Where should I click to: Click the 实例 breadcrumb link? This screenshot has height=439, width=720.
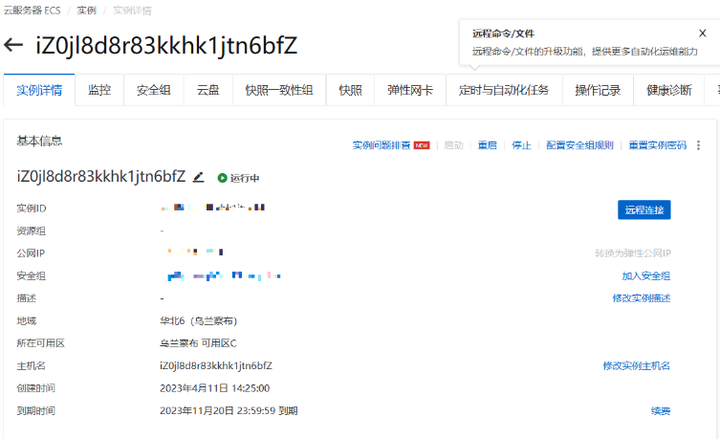click(x=86, y=10)
